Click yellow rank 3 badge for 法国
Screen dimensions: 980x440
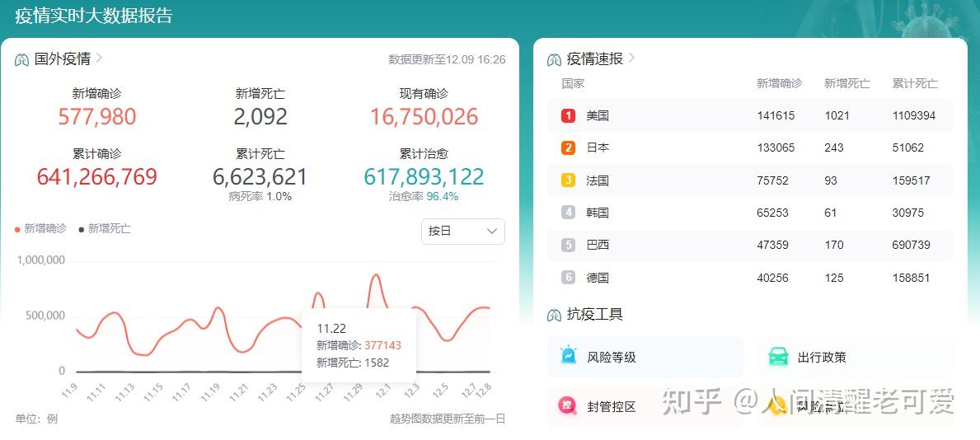click(568, 180)
